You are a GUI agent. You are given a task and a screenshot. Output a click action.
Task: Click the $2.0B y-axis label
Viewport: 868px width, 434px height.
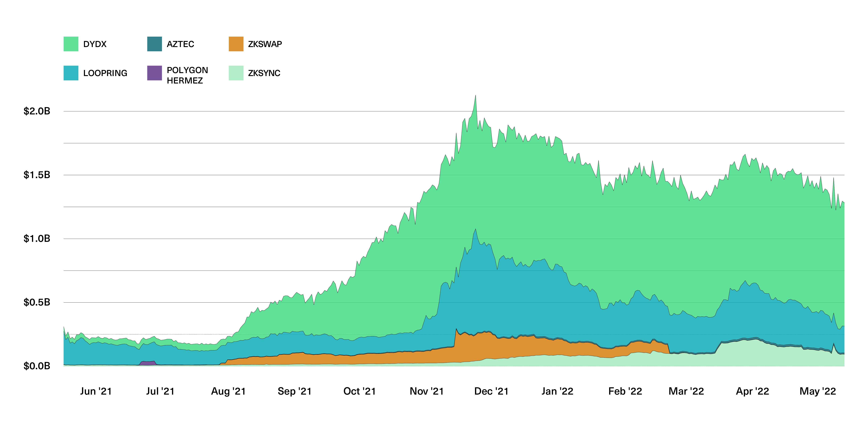pos(37,111)
